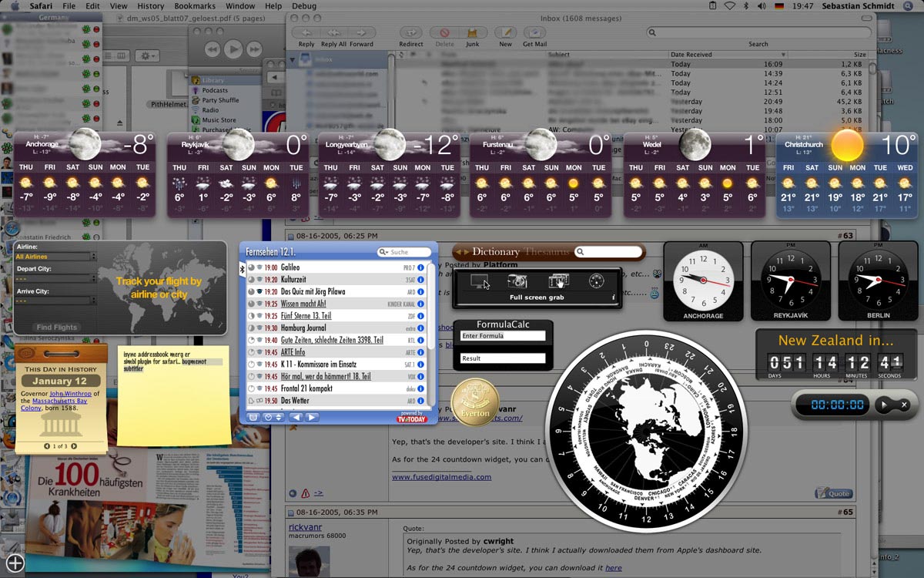Click the Find Flights button
This screenshot has width=924, height=578.
coord(56,328)
